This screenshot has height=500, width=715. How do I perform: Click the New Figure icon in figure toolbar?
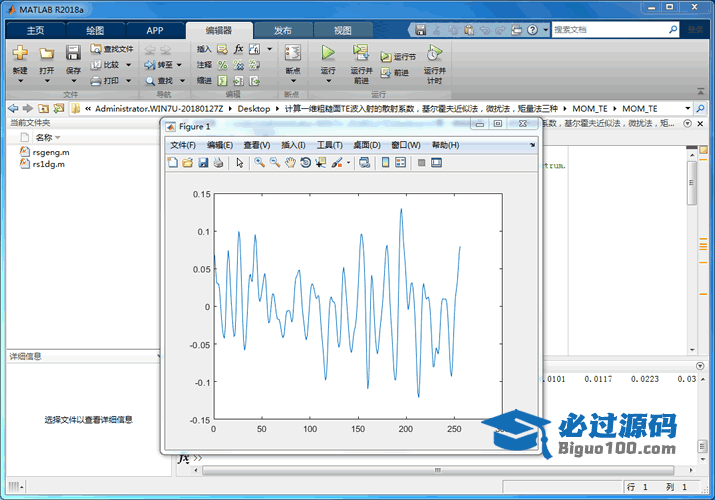173,162
